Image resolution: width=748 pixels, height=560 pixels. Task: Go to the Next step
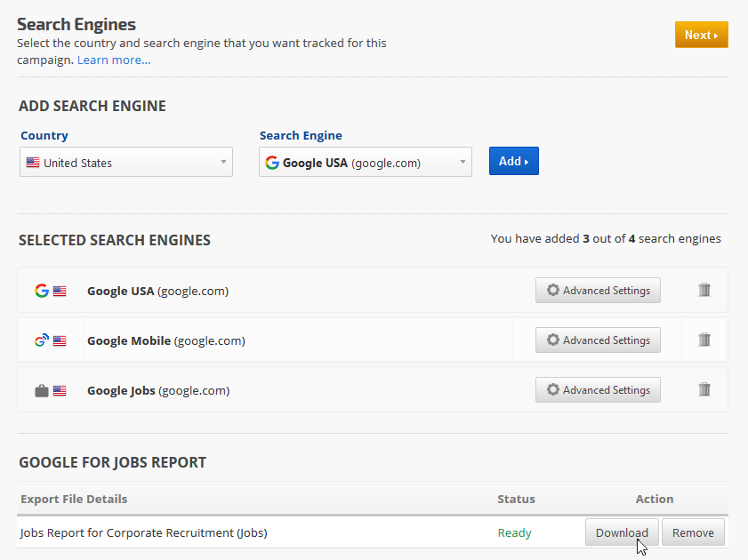point(701,35)
